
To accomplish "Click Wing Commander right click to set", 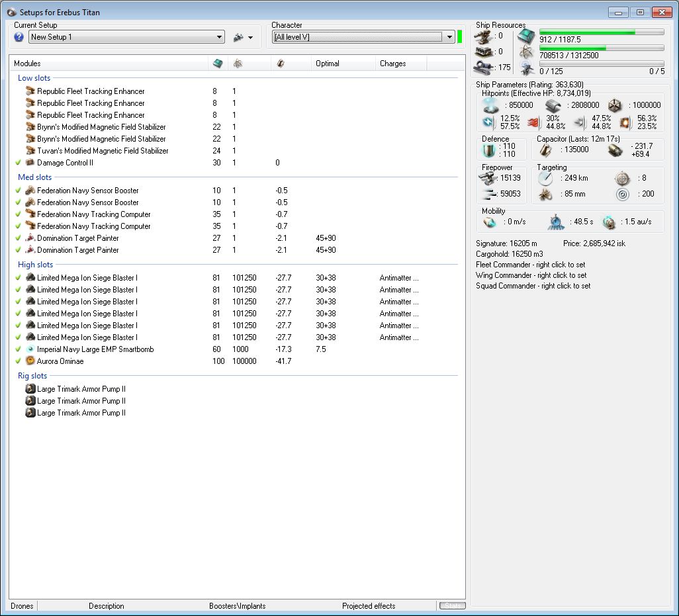I will 531,275.
